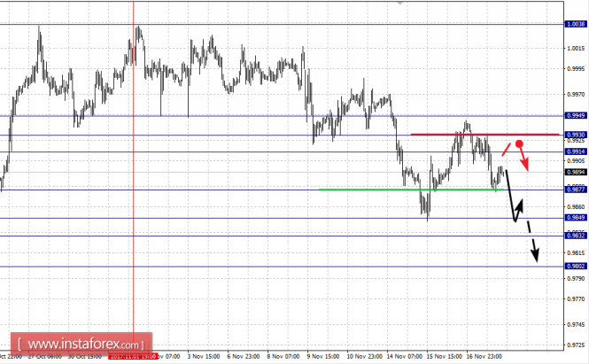
Task: Click the 1.0038 price level label
Action: point(576,24)
